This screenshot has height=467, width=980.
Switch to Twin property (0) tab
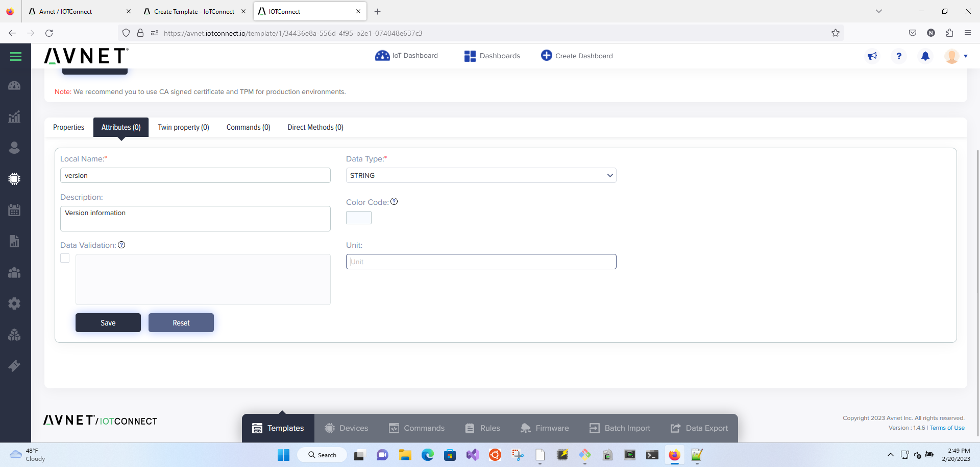pyautogui.click(x=183, y=127)
